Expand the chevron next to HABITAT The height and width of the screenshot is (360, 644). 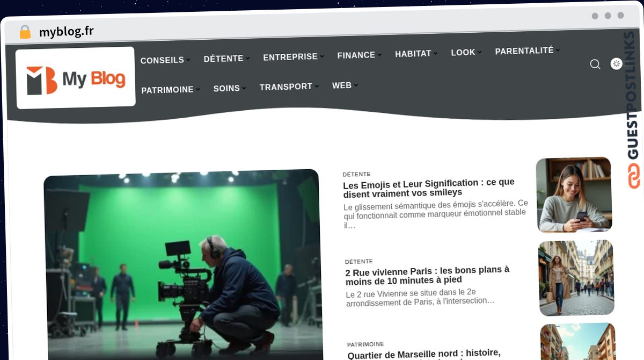coord(436,53)
